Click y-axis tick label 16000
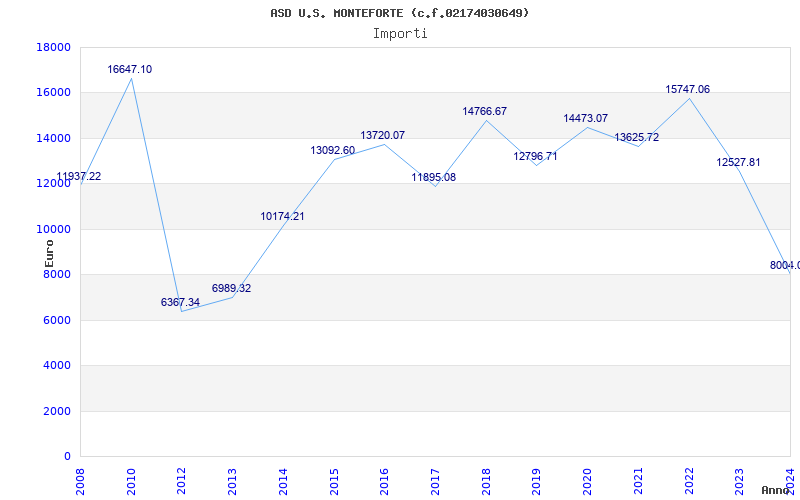The image size is (800, 500). point(54,93)
